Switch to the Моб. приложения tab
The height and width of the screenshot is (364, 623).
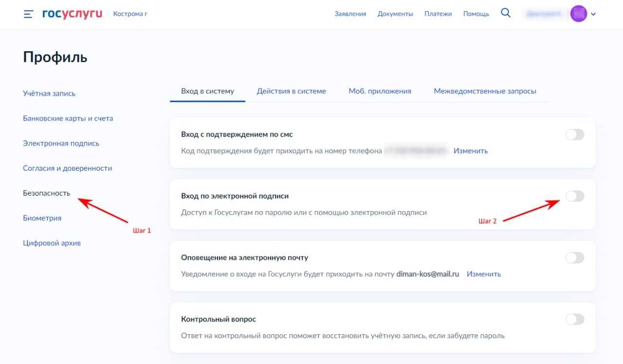[x=380, y=91]
